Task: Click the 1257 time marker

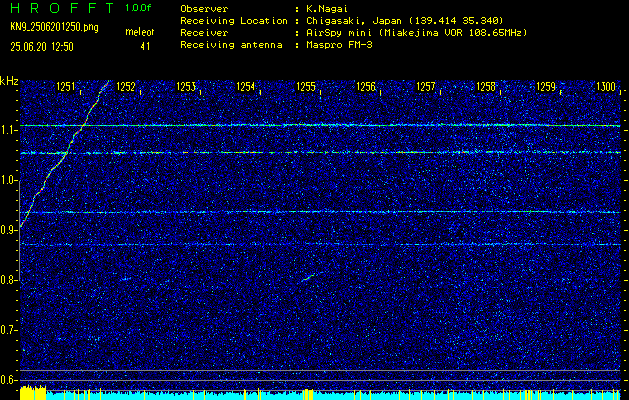Action: 426,87
